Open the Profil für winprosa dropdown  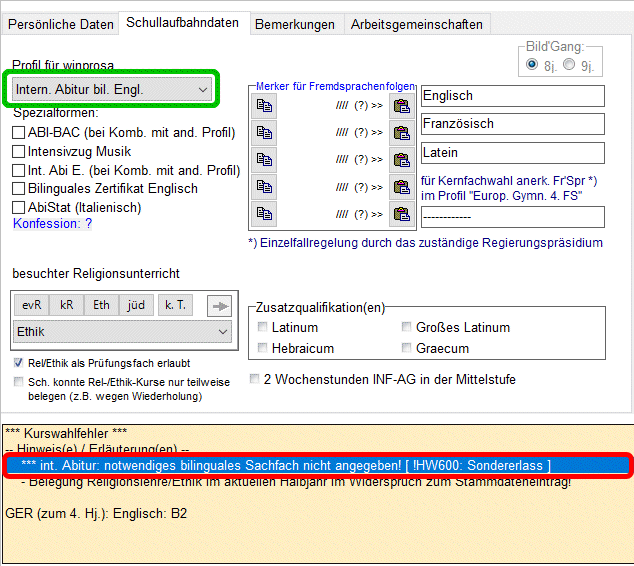click(112, 90)
